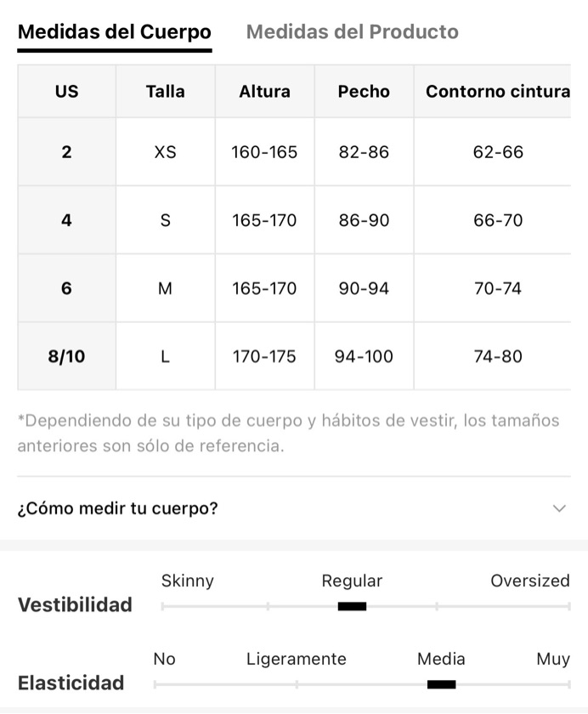
Task: Select the Skinny label on Vestibilidad scale
Action: (x=187, y=581)
